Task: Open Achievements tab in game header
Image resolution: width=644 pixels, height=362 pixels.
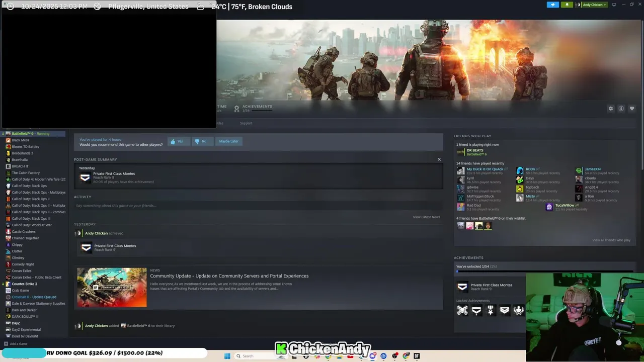Action: point(253,108)
